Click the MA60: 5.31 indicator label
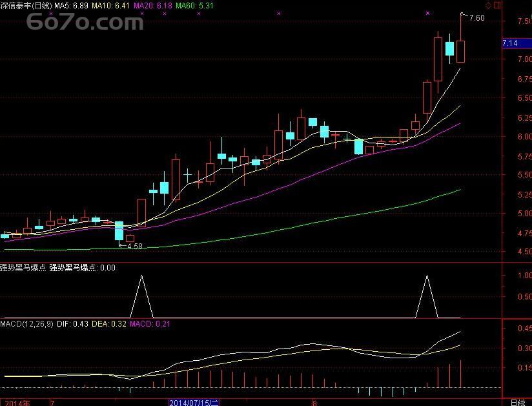Viewport: 532px width, 406px height. (x=194, y=5)
